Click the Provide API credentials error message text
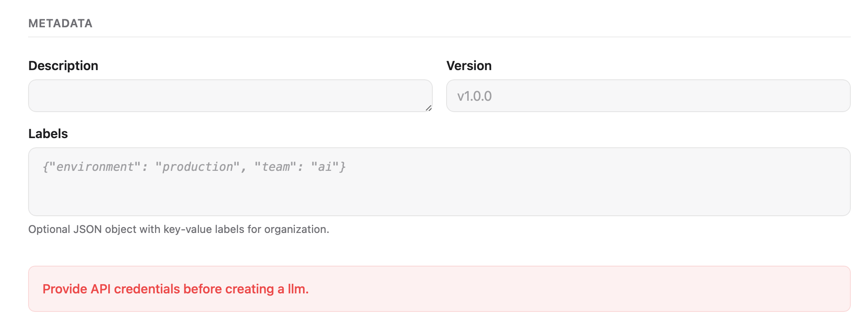868x319 pixels. 175,289
